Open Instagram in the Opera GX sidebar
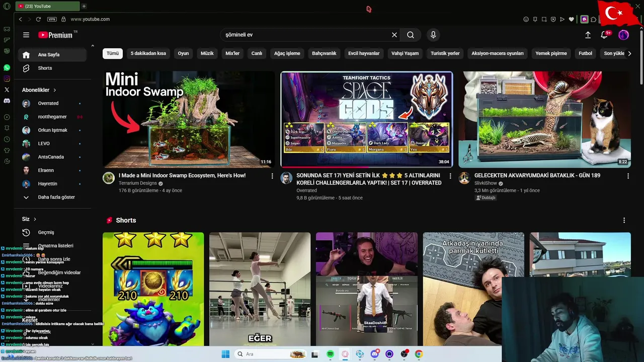 pyautogui.click(x=7, y=78)
